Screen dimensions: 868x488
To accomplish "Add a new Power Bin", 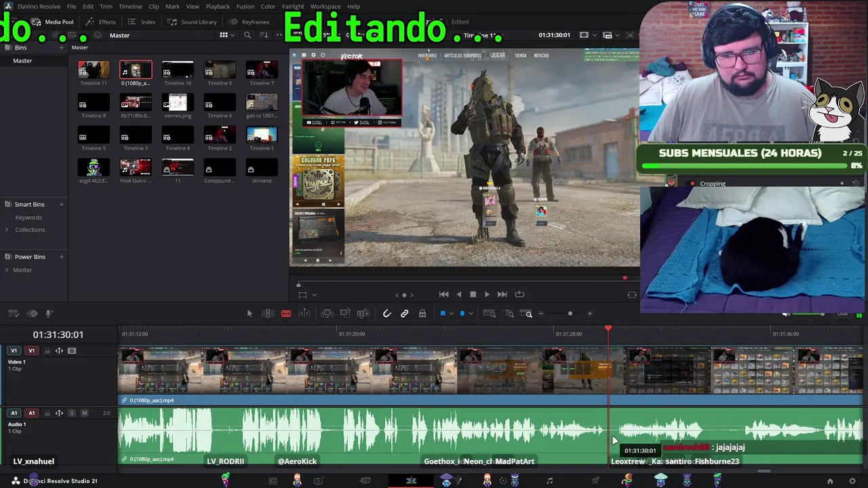I will (x=62, y=257).
